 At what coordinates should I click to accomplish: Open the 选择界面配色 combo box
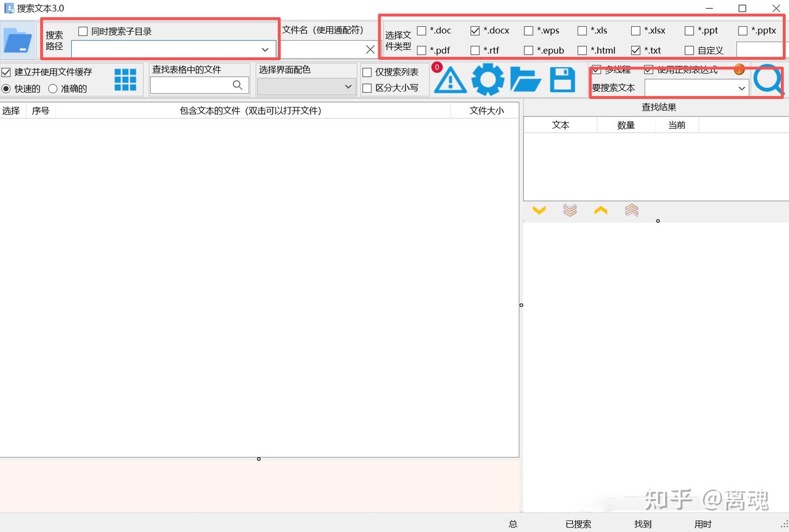coord(307,87)
